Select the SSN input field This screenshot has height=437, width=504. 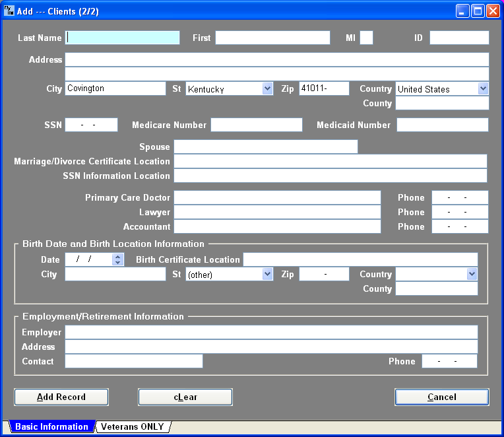[91, 125]
